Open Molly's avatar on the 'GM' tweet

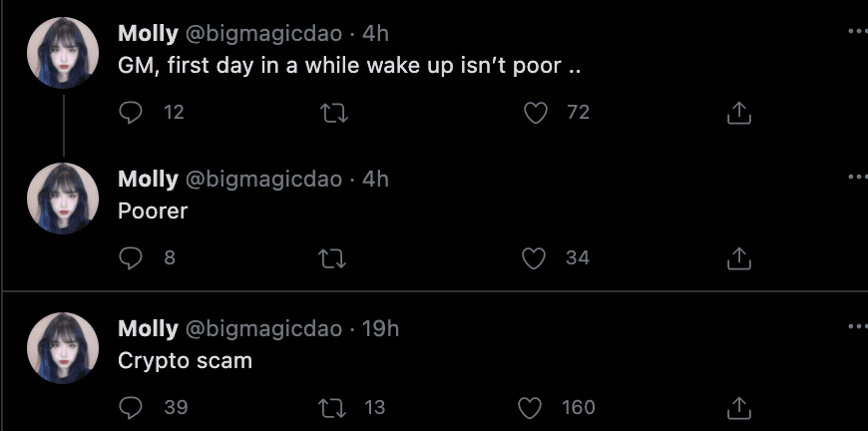pos(62,53)
